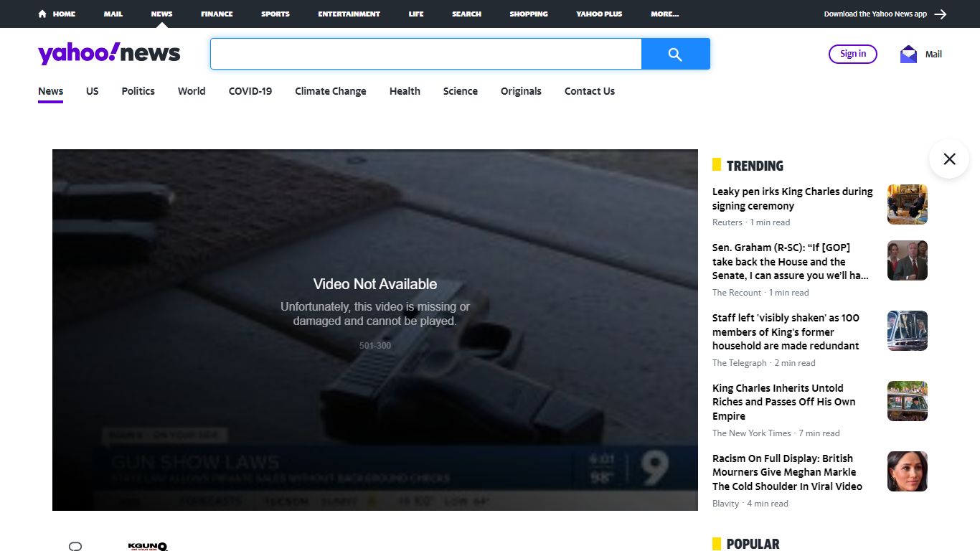Click the King's household staff article thumbnail
980x551 pixels.
[908, 331]
